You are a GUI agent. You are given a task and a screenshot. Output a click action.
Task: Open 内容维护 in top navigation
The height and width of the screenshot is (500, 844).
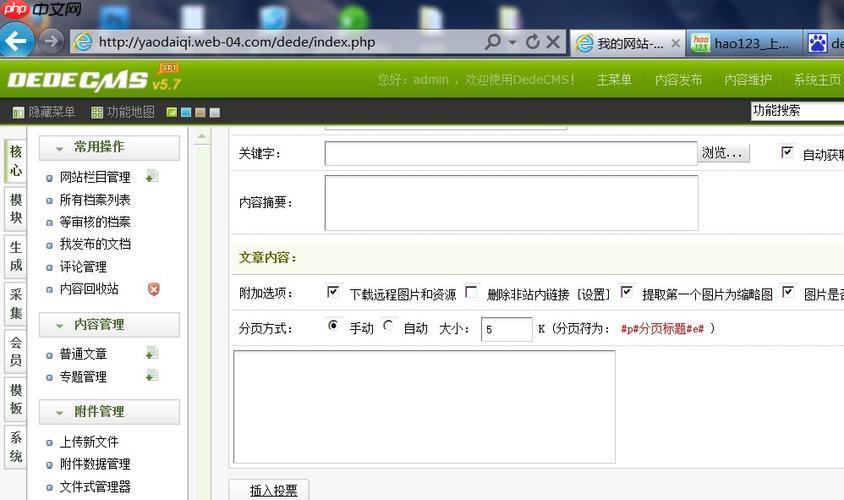tap(748, 80)
